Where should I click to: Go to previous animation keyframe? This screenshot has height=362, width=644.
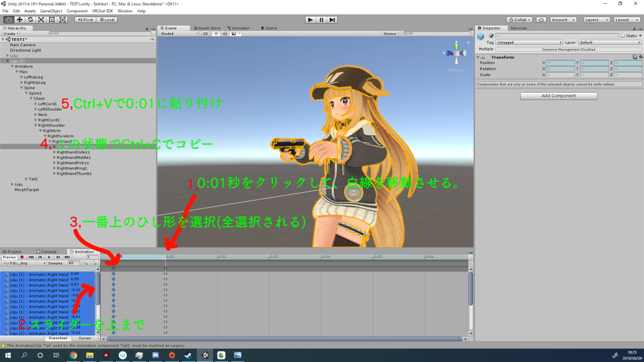[40, 257]
